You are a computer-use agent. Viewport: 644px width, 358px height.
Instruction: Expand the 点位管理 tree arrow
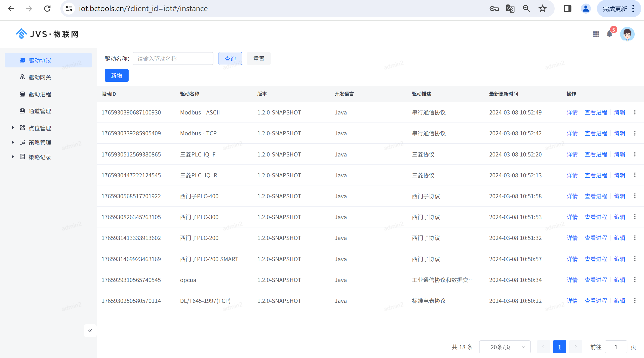[13, 128]
